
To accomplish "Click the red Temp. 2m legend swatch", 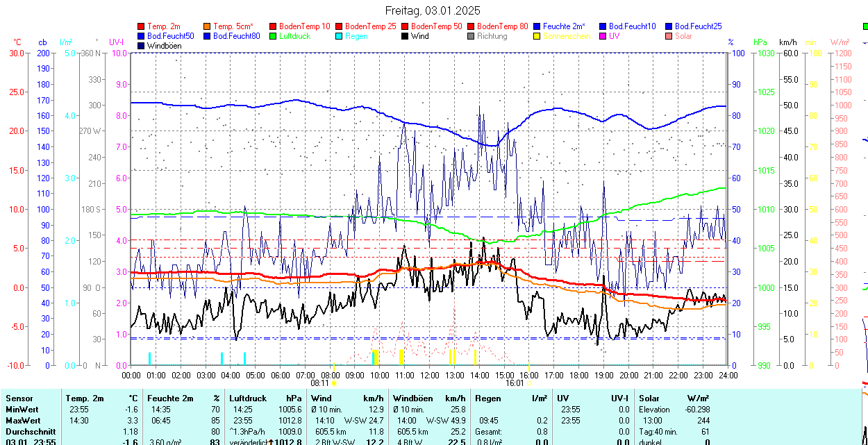I will 142,26.
